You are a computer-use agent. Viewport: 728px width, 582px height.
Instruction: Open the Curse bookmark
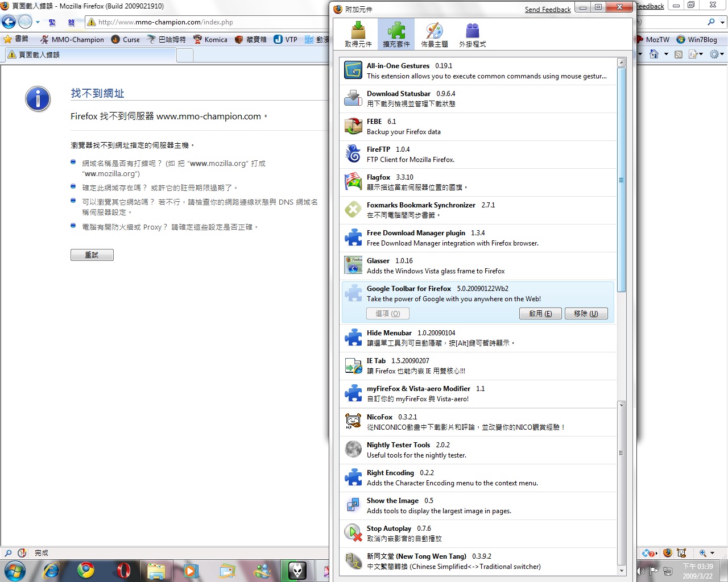click(x=126, y=39)
